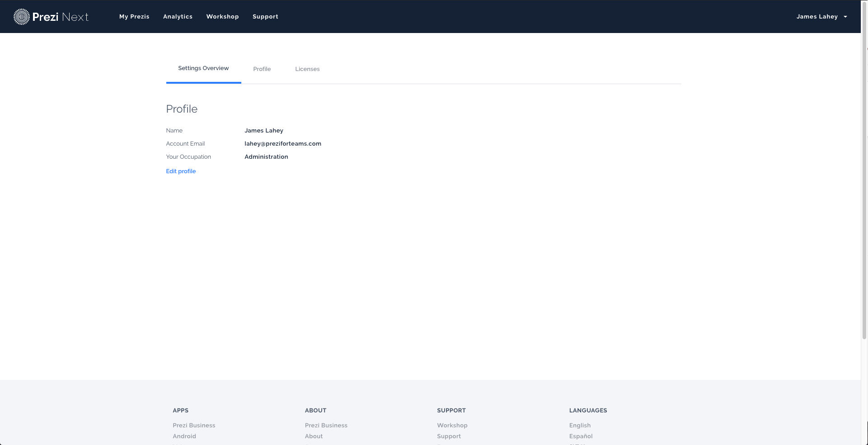Click the About footer link

point(314,436)
